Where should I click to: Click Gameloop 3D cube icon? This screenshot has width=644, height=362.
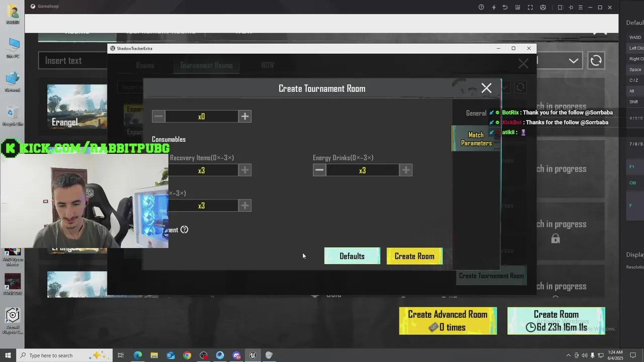543,7
